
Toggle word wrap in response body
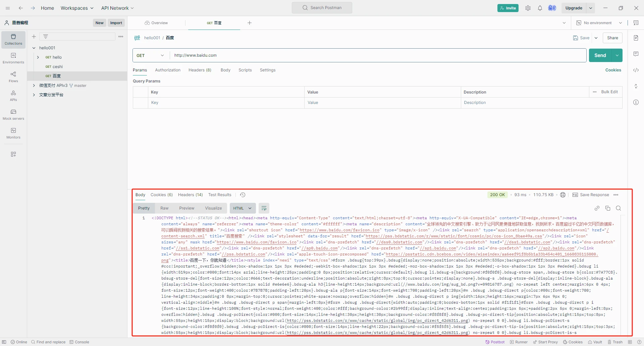264,208
